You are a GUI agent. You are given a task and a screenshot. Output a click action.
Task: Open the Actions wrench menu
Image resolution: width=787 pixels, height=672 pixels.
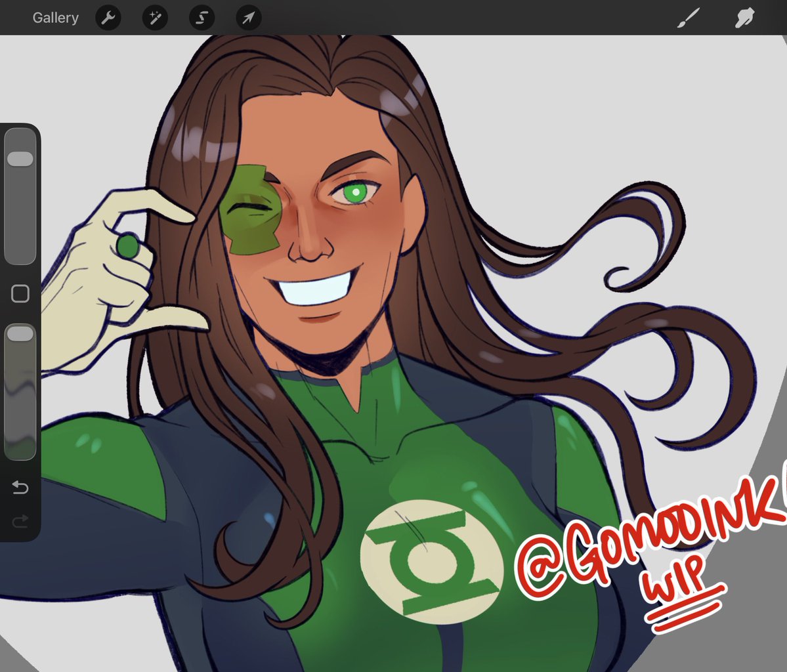pyautogui.click(x=108, y=18)
